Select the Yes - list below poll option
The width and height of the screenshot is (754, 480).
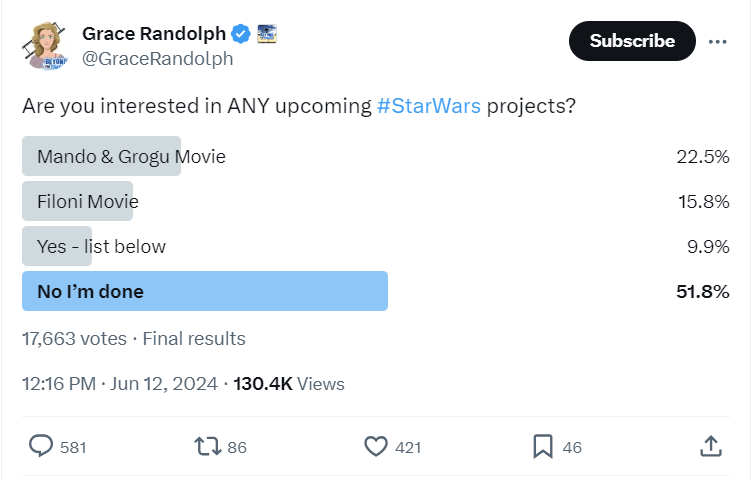tap(101, 246)
